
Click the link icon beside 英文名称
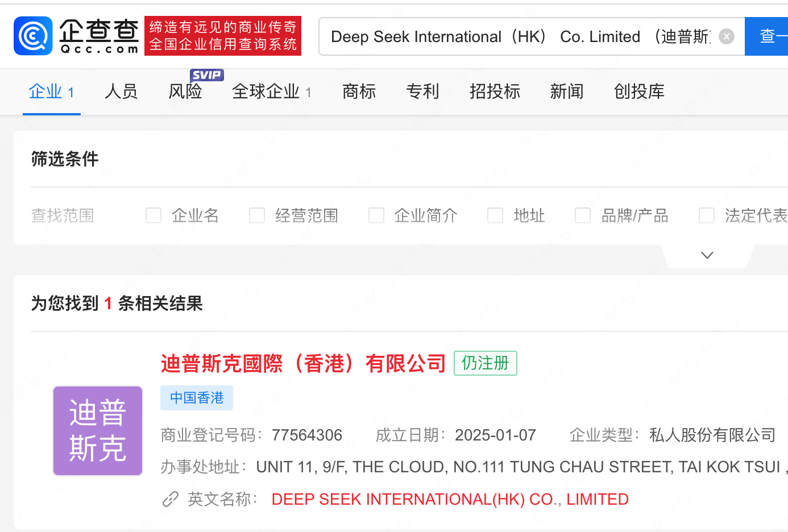click(171, 499)
